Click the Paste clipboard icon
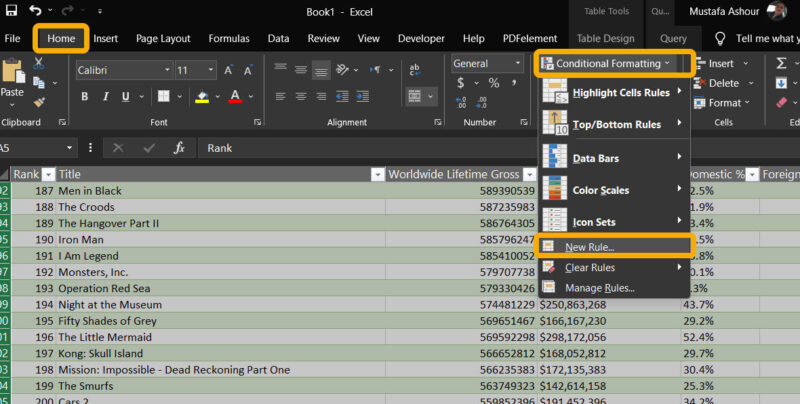800x404 pixels. pyautogui.click(x=12, y=71)
